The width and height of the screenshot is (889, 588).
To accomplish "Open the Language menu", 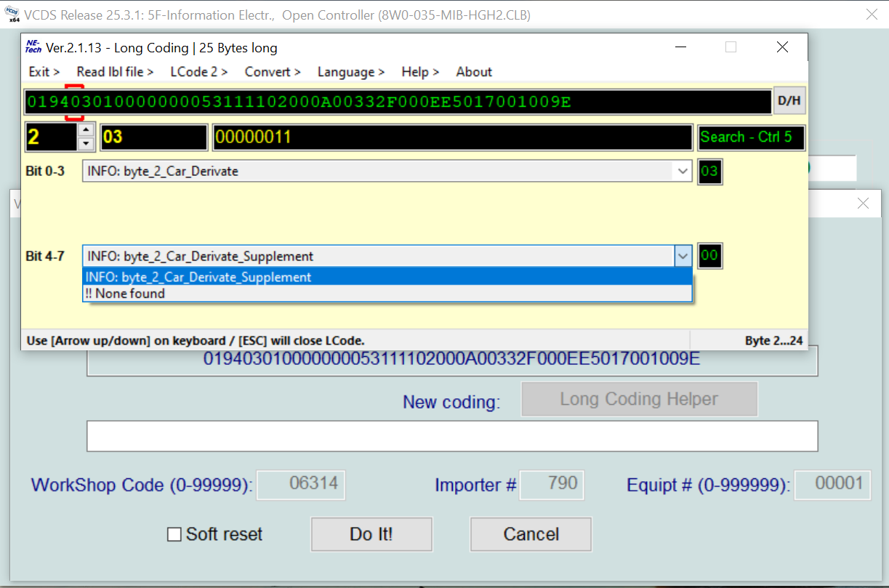I will coord(351,72).
